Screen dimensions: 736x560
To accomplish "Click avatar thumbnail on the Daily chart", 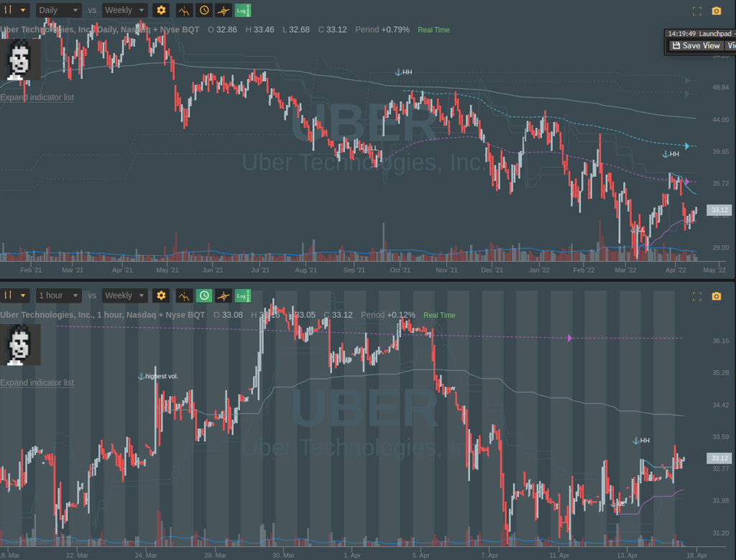I will tap(19, 60).
